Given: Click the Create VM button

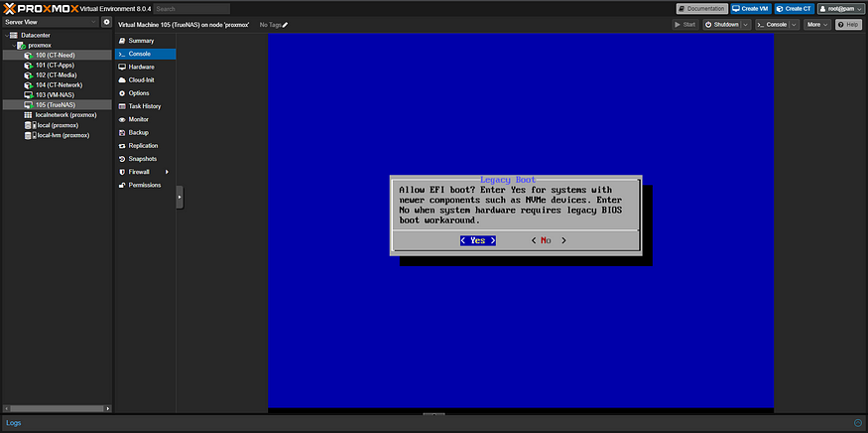Looking at the screenshot, I should [751, 9].
